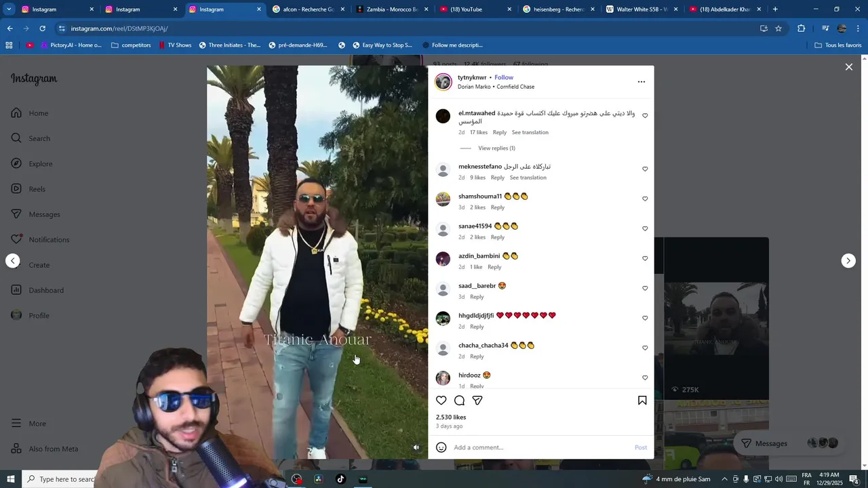Viewport: 868px width, 488px height.
Task: Toggle the video mute speaker icon
Action: click(x=416, y=447)
